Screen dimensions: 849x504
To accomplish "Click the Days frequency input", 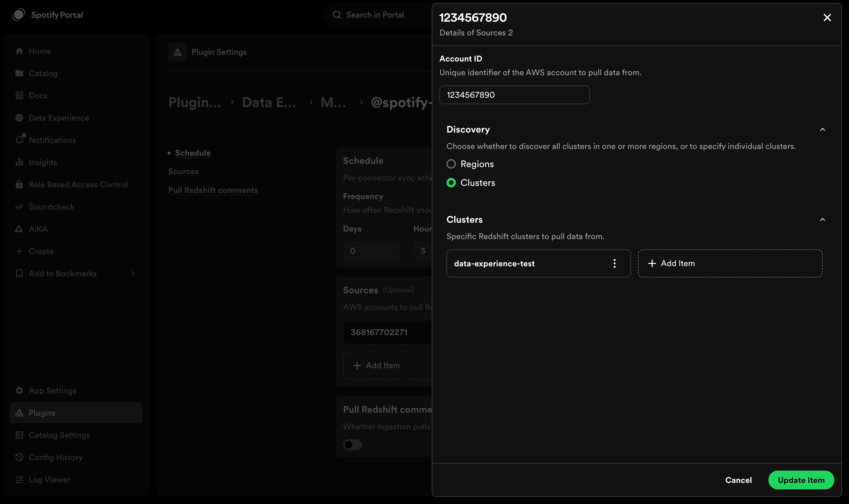I will [371, 251].
